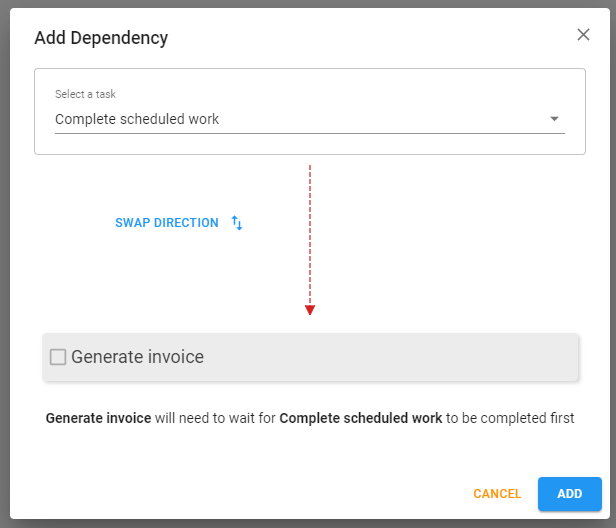616x528 pixels.
Task: Cancel adding the dependency
Action: (x=497, y=494)
